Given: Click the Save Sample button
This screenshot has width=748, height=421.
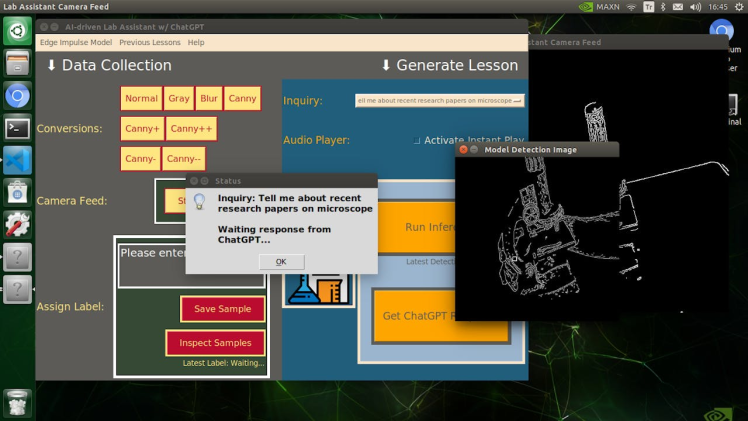Looking at the screenshot, I should (x=222, y=309).
